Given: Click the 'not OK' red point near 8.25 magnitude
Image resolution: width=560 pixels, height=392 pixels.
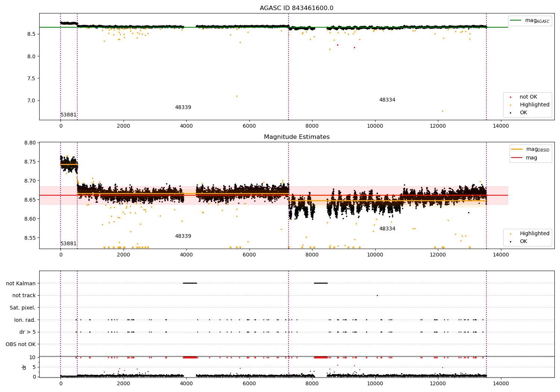Looking at the screenshot, I should (x=337, y=45).
